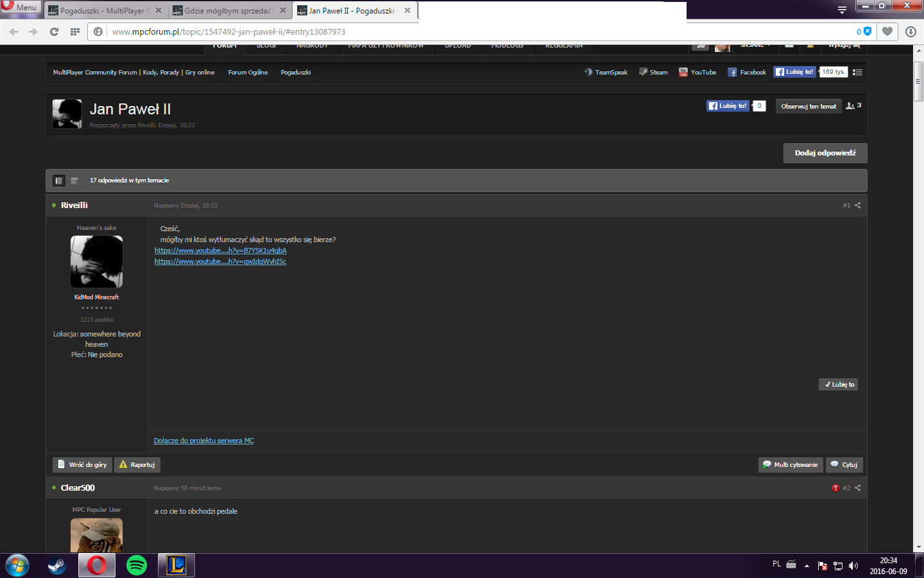Open Riveilli's profile from post header

coord(74,206)
